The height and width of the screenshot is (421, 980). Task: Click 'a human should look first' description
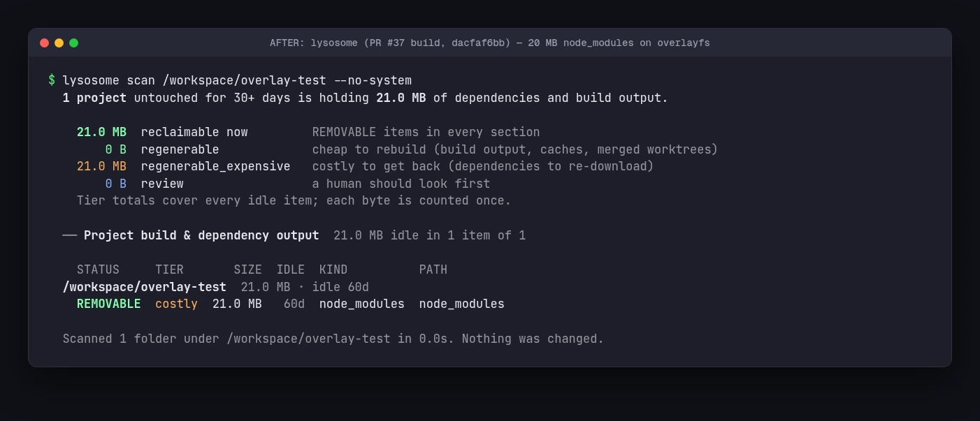click(401, 184)
